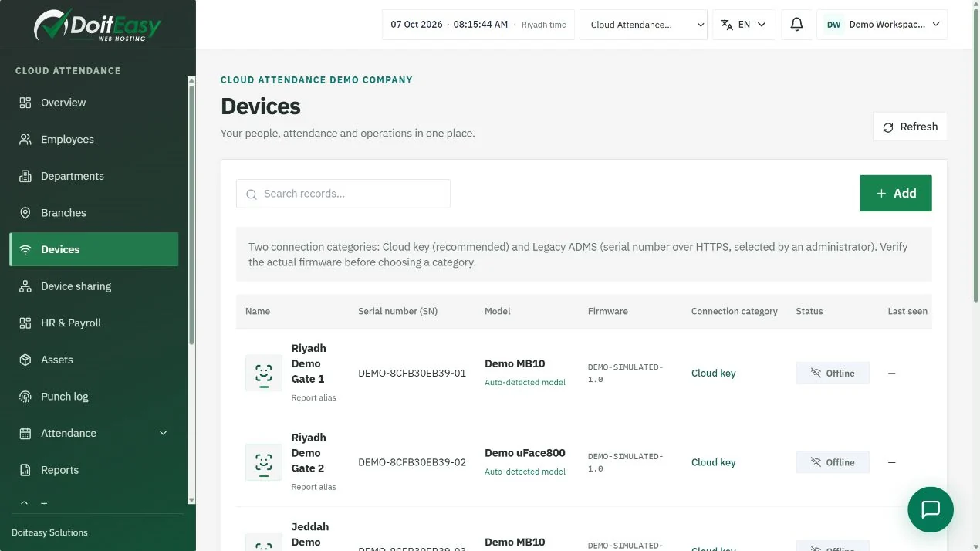This screenshot has width=980, height=551.
Task: Click the Overview grid icon
Action: [25, 103]
